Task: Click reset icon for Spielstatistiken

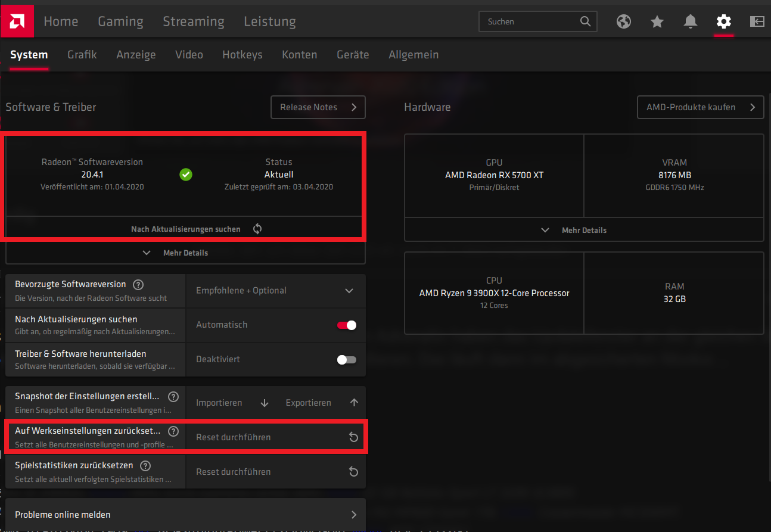Action: click(x=353, y=472)
